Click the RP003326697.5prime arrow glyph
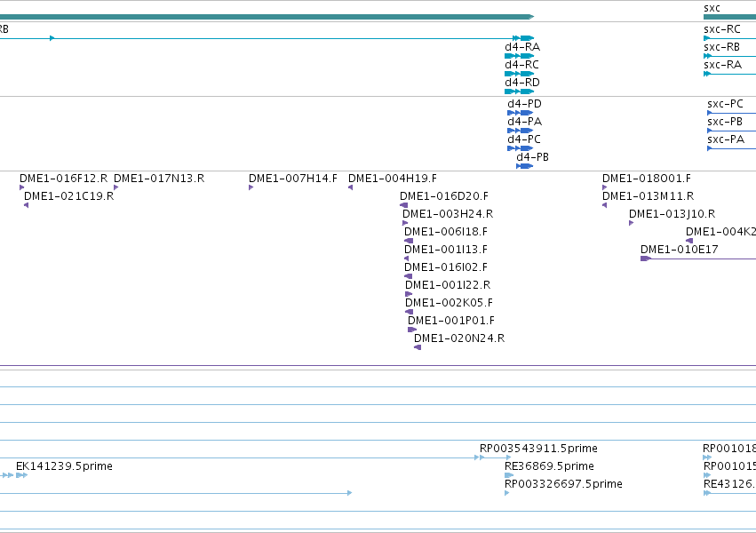Image resolution: width=756 pixels, height=533 pixels. pos(506,493)
